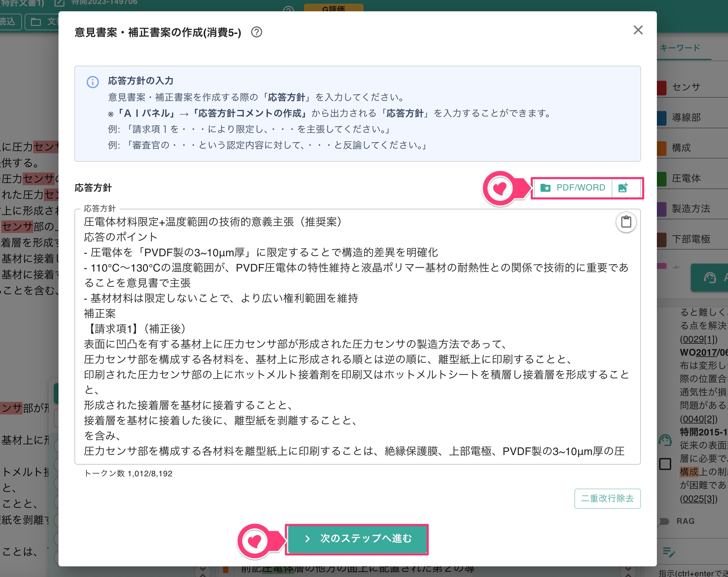Select the 圧電体 keyword entry
The width and height of the screenshot is (728, 577).
tap(686, 178)
